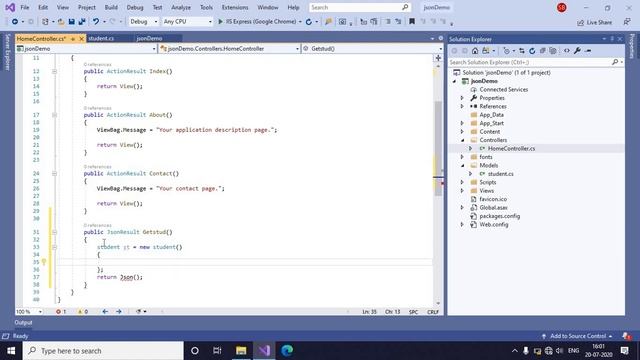
Task: Open the Analyze menu
Action: pyautogui.click(x=181, y=7)
